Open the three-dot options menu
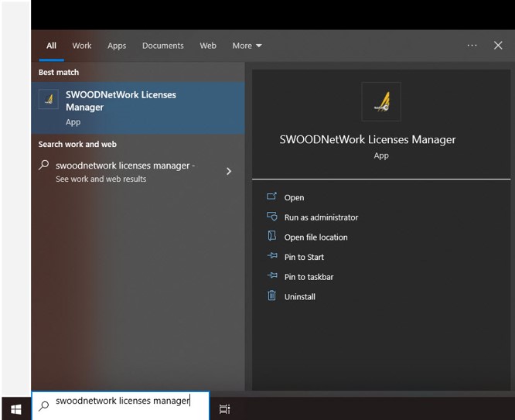Image resolution: width=515 pixels, height=420 pixels. [x=472, y=46]
